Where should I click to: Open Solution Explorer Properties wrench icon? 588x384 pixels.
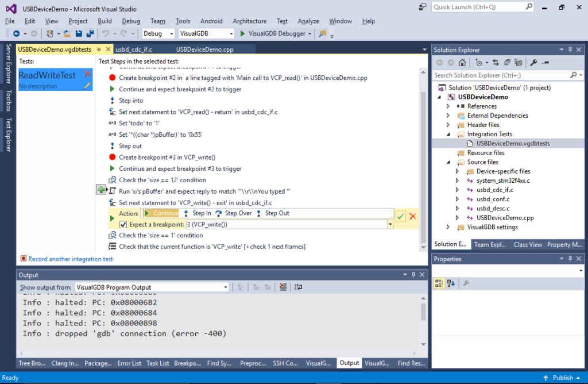click(533, 63)
